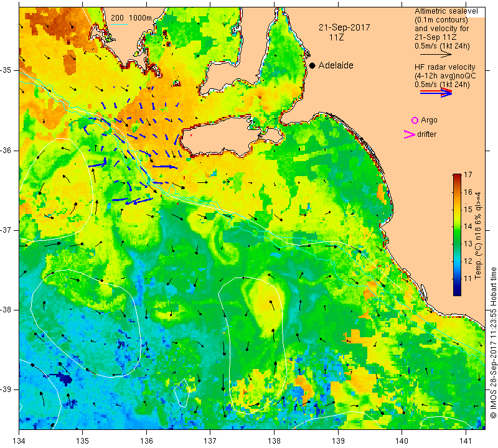Click the latitude label -35
Screen dimensions: 498x448
[6, 70]
